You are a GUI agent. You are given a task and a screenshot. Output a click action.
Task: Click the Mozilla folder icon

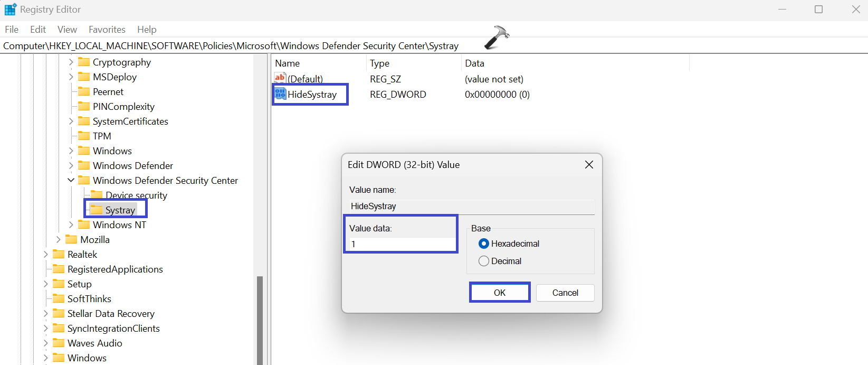click(71, 239)
